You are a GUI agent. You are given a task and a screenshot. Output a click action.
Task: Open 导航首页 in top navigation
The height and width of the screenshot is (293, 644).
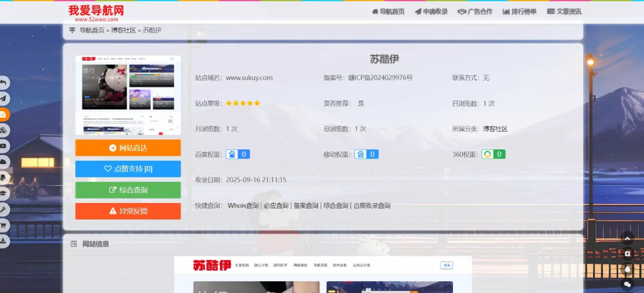(x=388, y=11)
